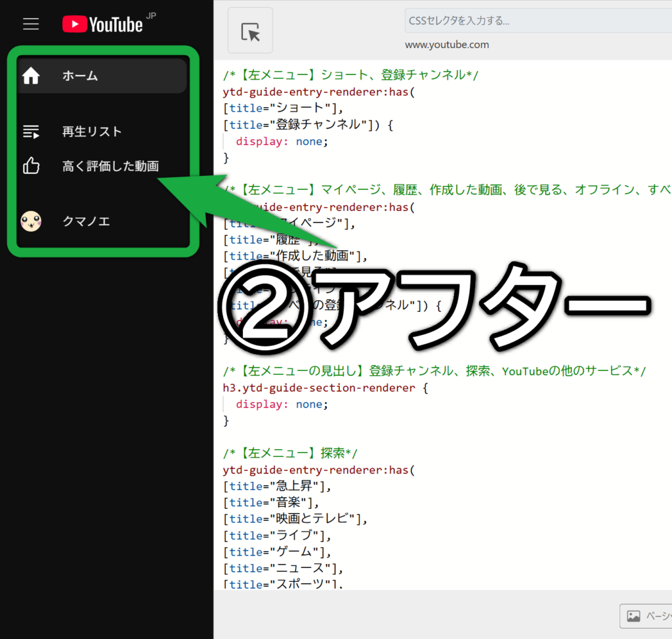672x639 pixels.
Task: Open the YouTube hamburger guide menu
Action: (x=31, y=24)
